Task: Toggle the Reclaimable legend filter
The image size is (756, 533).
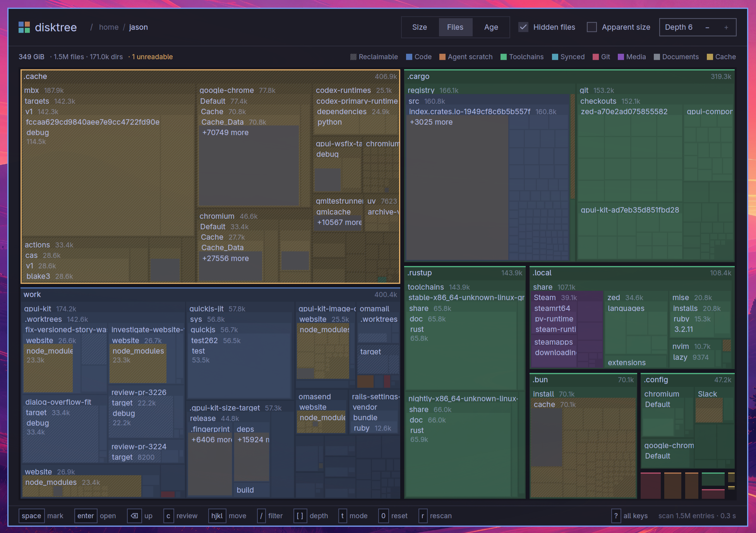Action: [x=374, y=57]
